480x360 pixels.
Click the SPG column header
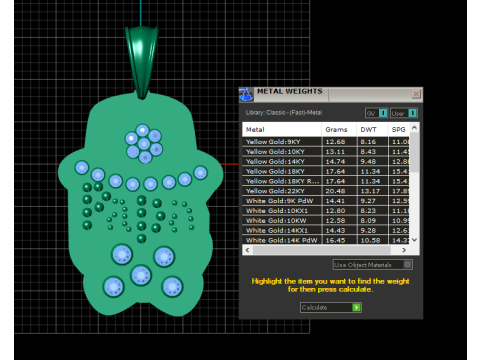click(399, 129)
